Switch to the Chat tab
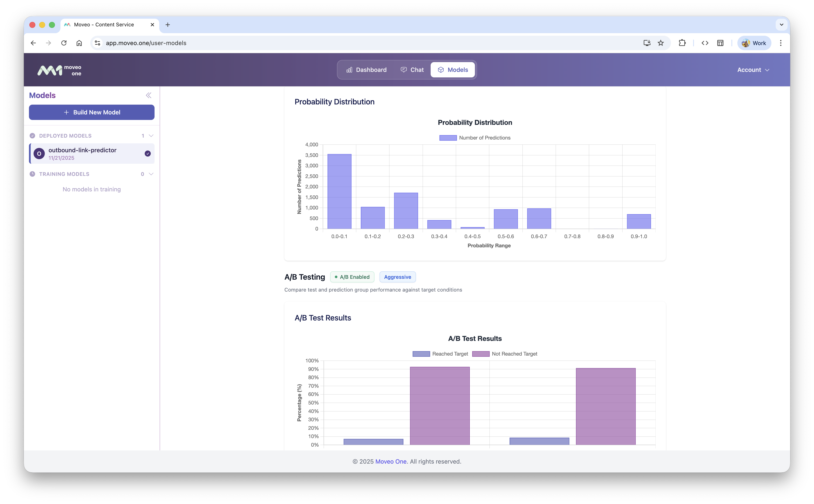The width and height of the screenshot is (814, 504). pyautogui.click(x=412, y=70)
